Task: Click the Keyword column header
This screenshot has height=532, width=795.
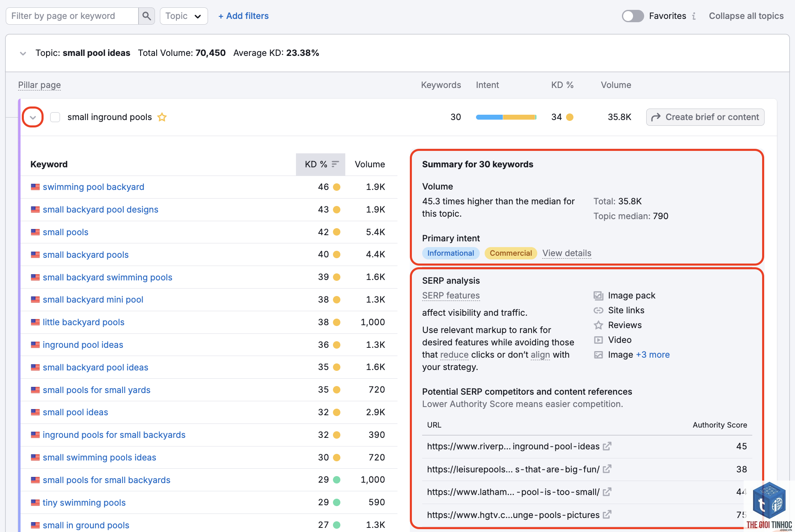Action: [49, 164]
